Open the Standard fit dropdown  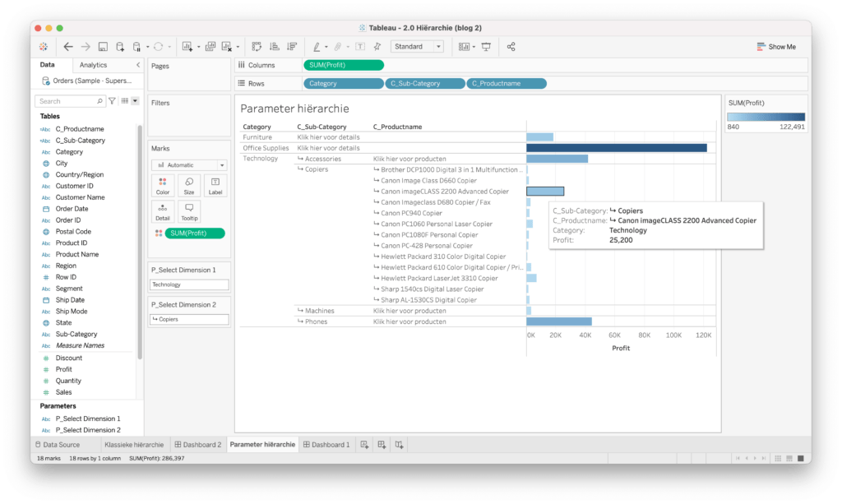(417, 47)
